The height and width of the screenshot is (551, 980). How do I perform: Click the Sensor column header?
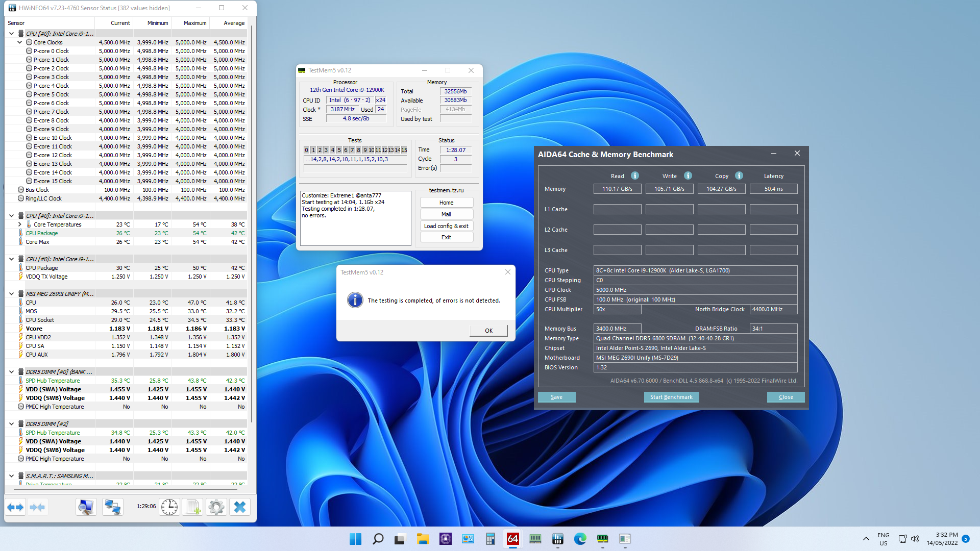51,23
